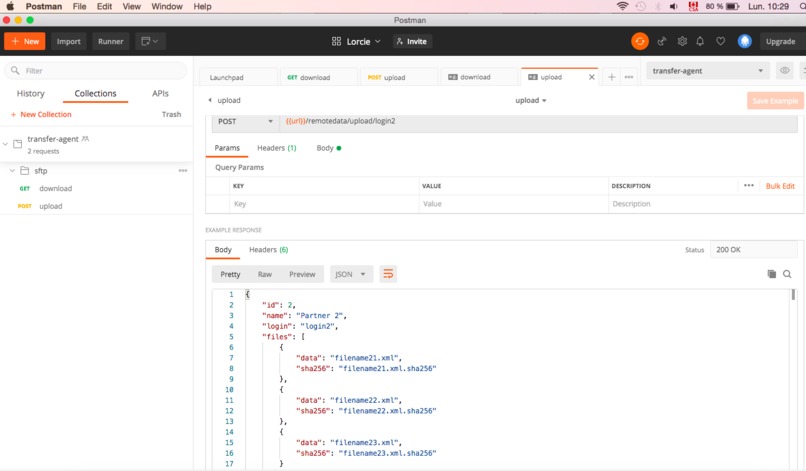The width and height of the screenshot is (806, 471).
Task: Click the request URL field
Action: tap(538, 121)
